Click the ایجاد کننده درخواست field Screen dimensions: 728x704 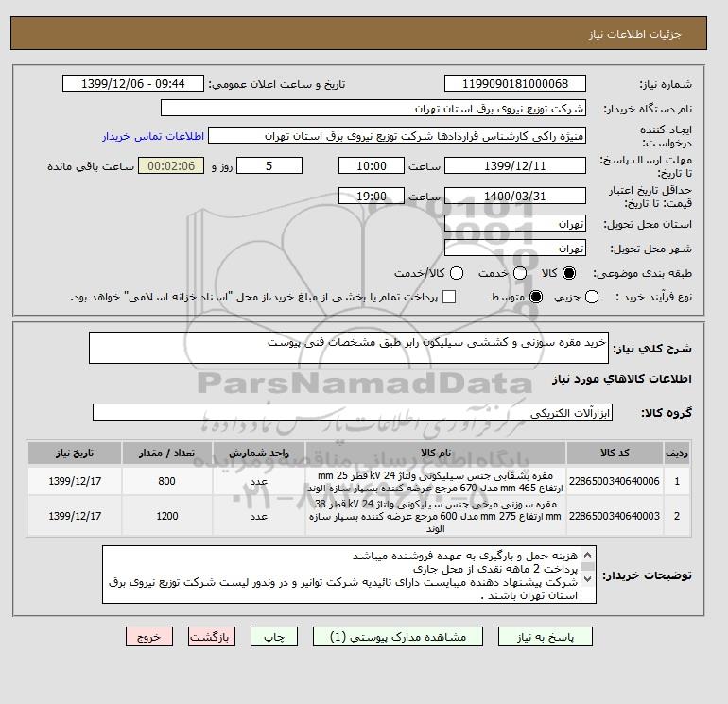pyautogui.click(x=397, y=136)
